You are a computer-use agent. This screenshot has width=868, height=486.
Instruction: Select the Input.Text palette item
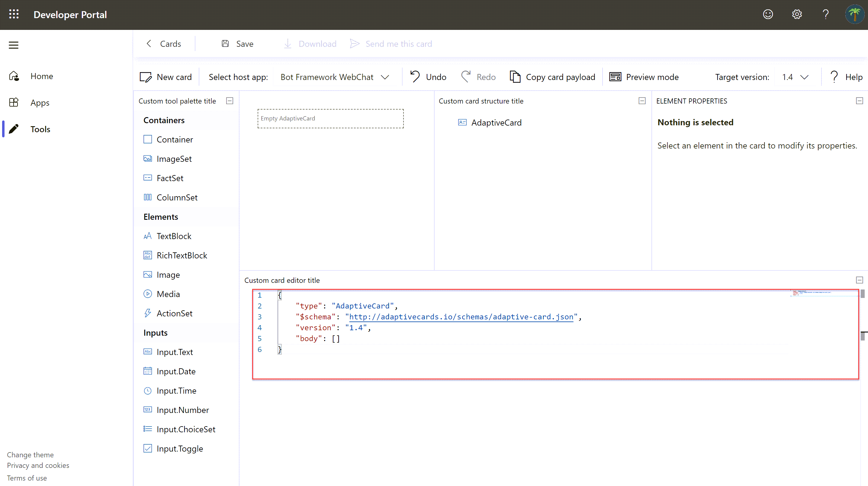pyautogui.click(x=187, y=352)
